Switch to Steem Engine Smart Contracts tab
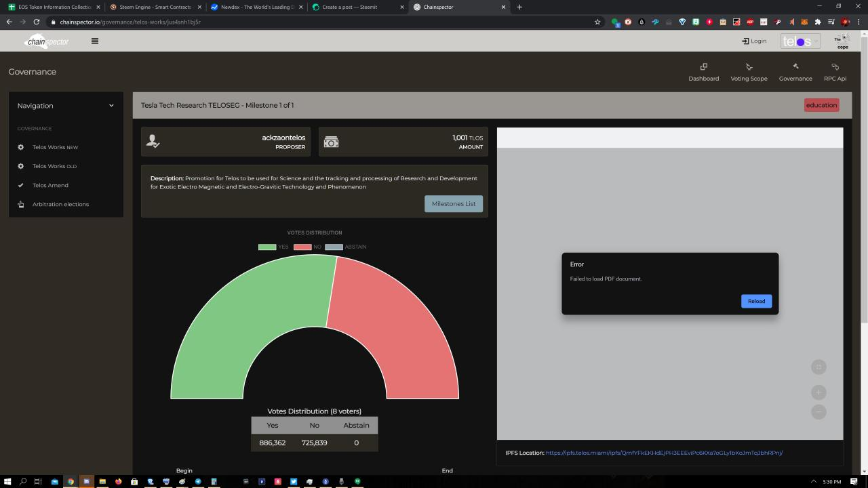The height and width of the screenshot is (488, 868). click(x=154, y=7)
